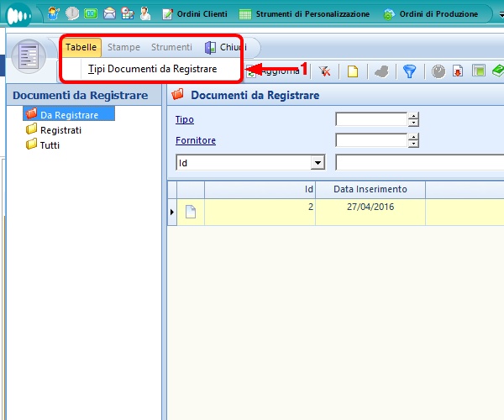Click the gray clock icon in toolbar
Image resolution: width=504 pixels, height=420 pixels.
point(438,71)
